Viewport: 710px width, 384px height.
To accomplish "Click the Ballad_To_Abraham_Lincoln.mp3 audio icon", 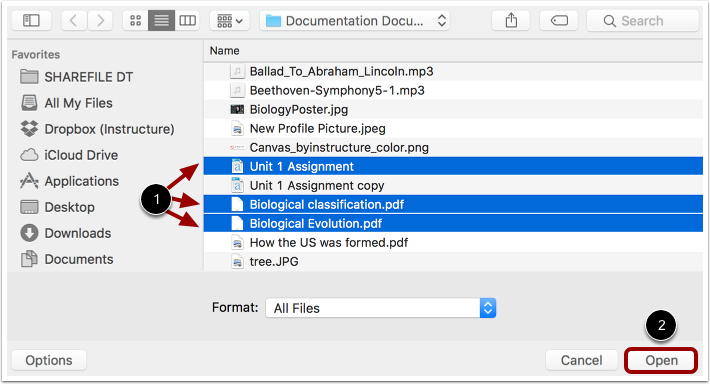I will 237,72.
